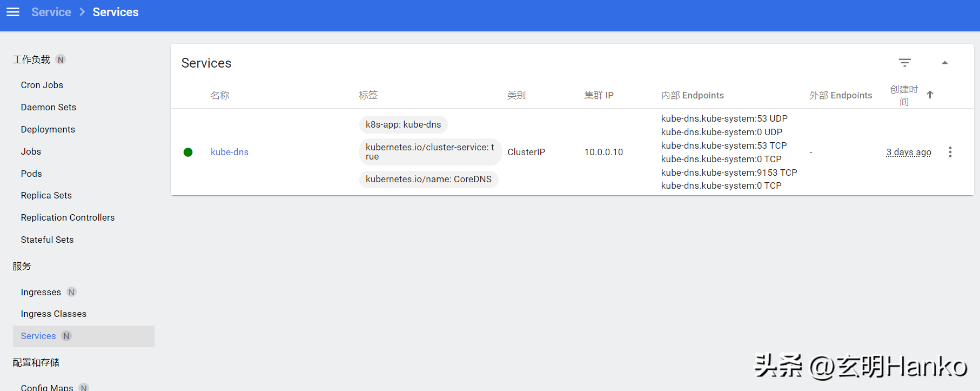
Task: Open Ingress Classes in the sidebar
Action: click(53, 314)
